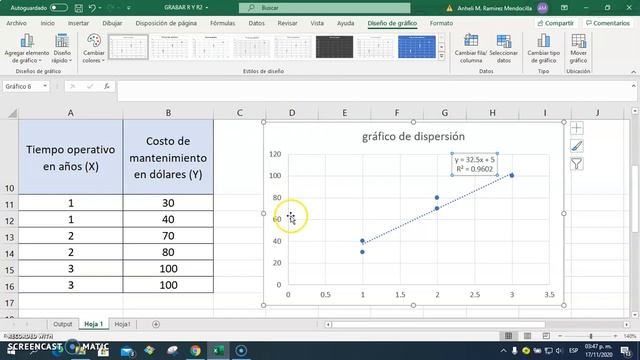The width and height of the screenshot is (640, 360).
Task: Click the Excel taskbar icon
Action: coord(218,351)
